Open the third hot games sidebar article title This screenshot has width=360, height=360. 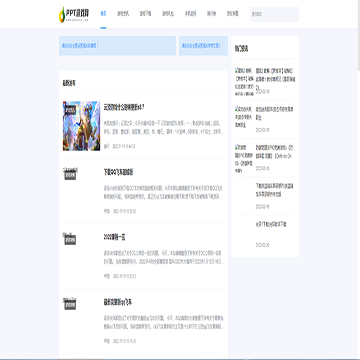[274, 152]
